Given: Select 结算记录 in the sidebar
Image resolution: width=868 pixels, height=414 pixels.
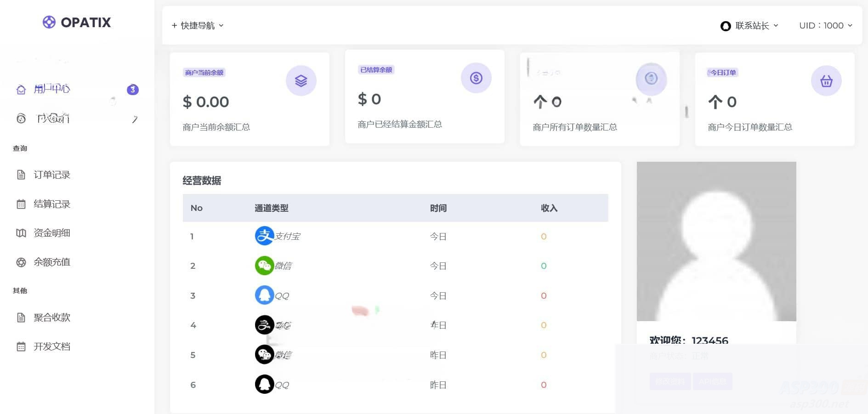Looking at the screenshot, I should coord(51,204).
